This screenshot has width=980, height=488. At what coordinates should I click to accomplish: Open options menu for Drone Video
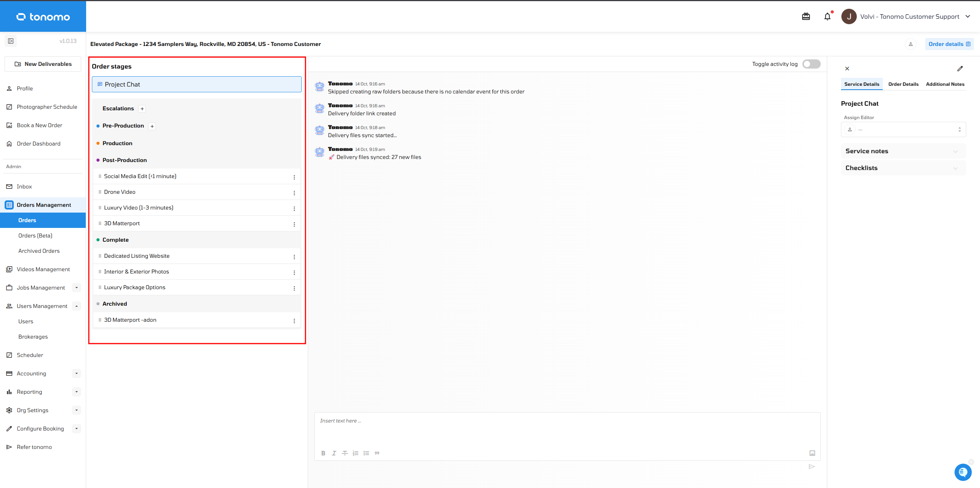pyautogui.click(x=294, y=193)
